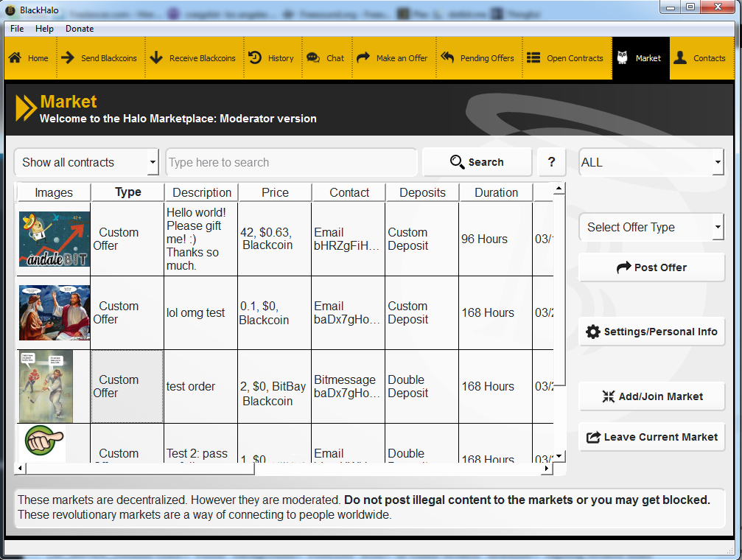Click the Search button
The height and width of the screenshot is (560, 742).
(x=477, y=162)
